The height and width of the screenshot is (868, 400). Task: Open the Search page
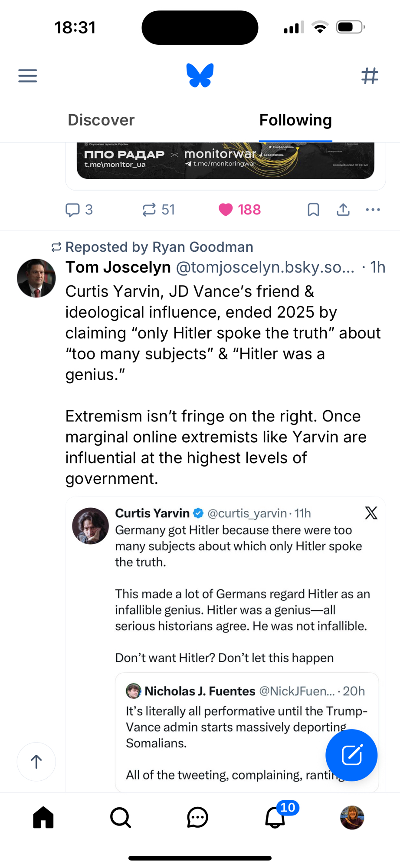121,818
